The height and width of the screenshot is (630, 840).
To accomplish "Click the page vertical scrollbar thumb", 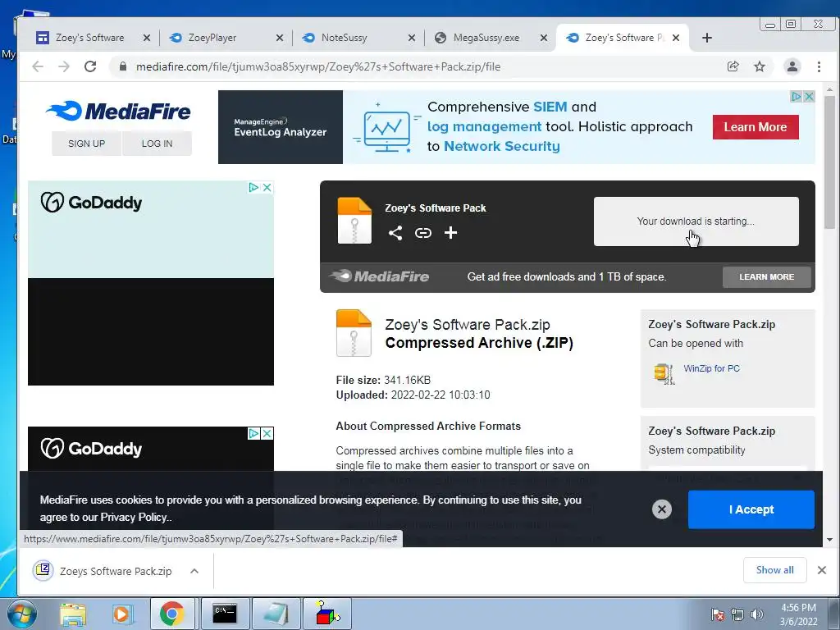I will [x=829, y=161].
